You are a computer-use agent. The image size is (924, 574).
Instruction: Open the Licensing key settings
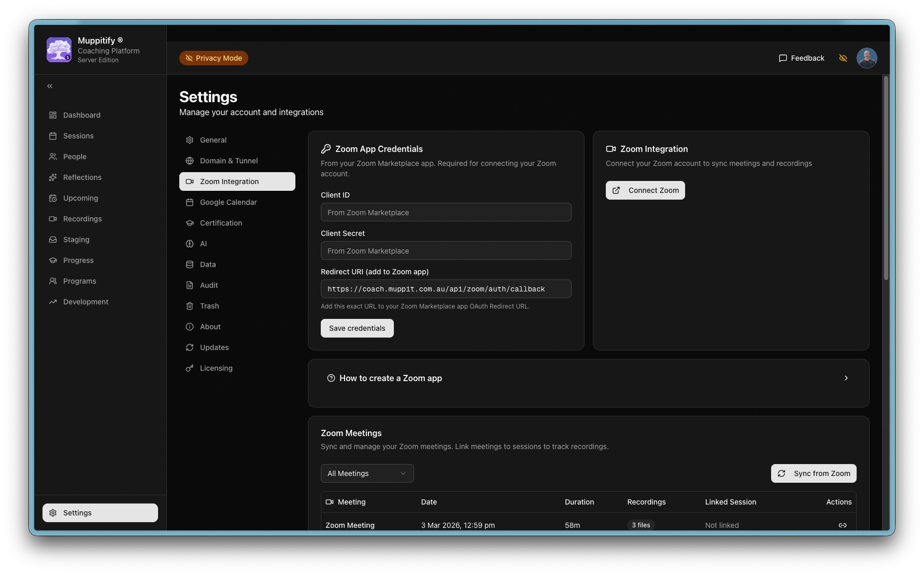pos(216,368)
